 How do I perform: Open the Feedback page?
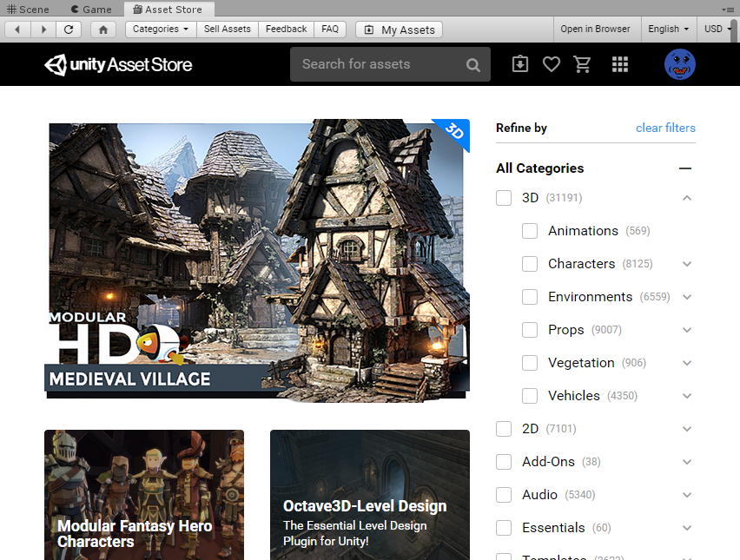click(286, 30)
